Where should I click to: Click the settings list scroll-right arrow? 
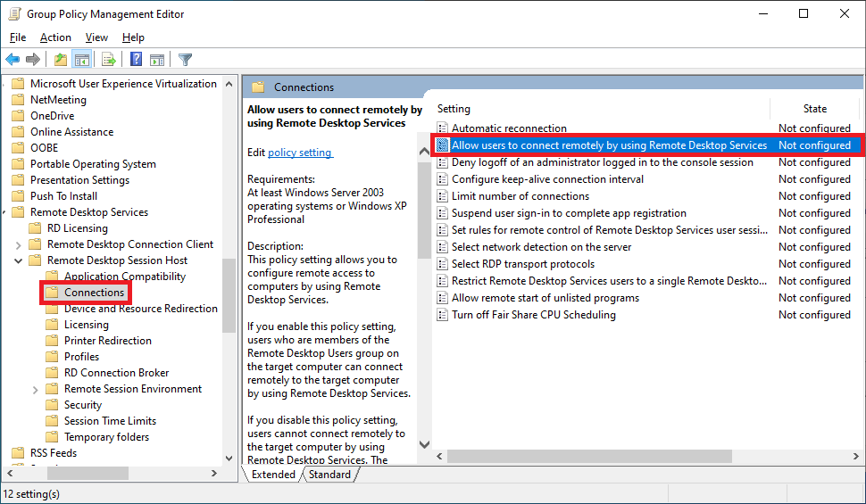[x=855, y=457]
